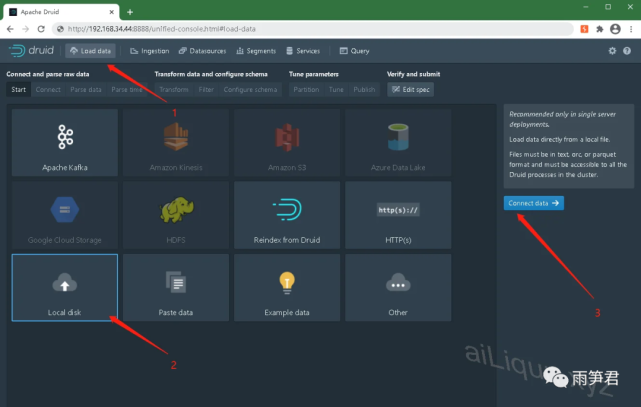Viewport: 641px width, 407px height.
Task: Open the Query view
Action: tap(354, 51)
